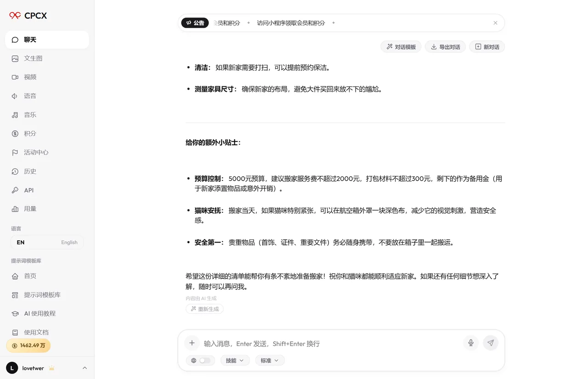Click the plus attachment button in the message box
Image resolution: width=588 pixels, height=379 pixels.
click(x=192, y=343)
